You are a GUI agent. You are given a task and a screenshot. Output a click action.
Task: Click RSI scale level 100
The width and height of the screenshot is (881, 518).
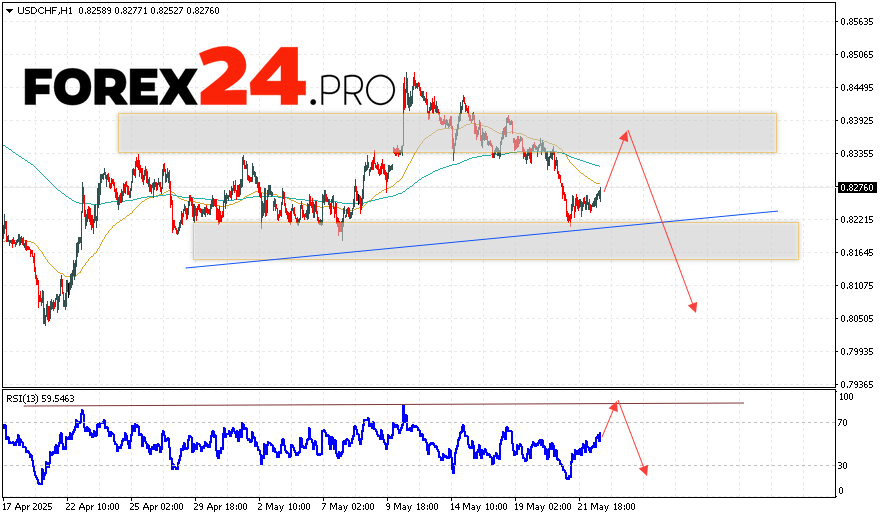pyautogui.click(x=846, y=397)
